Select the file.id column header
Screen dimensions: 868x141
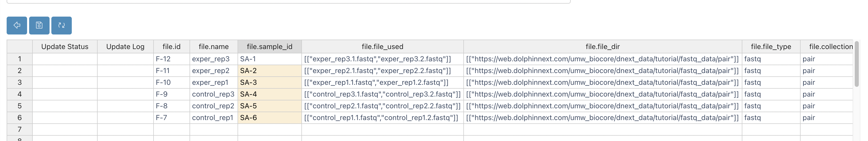point(171,46)
